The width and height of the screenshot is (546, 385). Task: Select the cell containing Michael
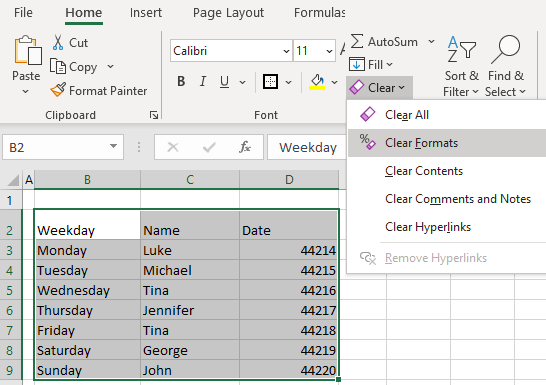pos(190,270)
